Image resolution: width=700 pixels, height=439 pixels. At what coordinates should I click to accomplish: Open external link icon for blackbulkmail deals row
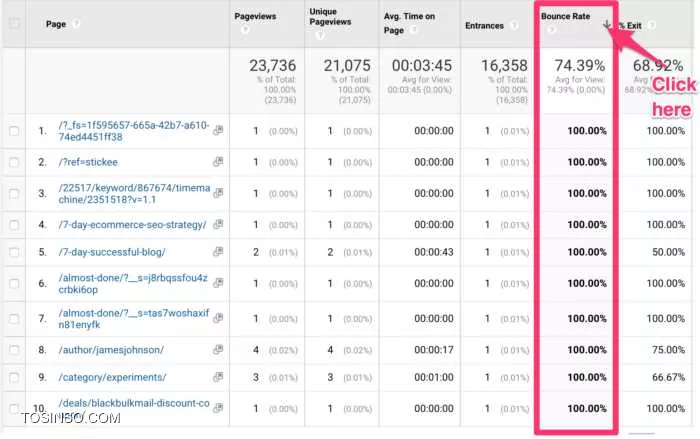218,407
